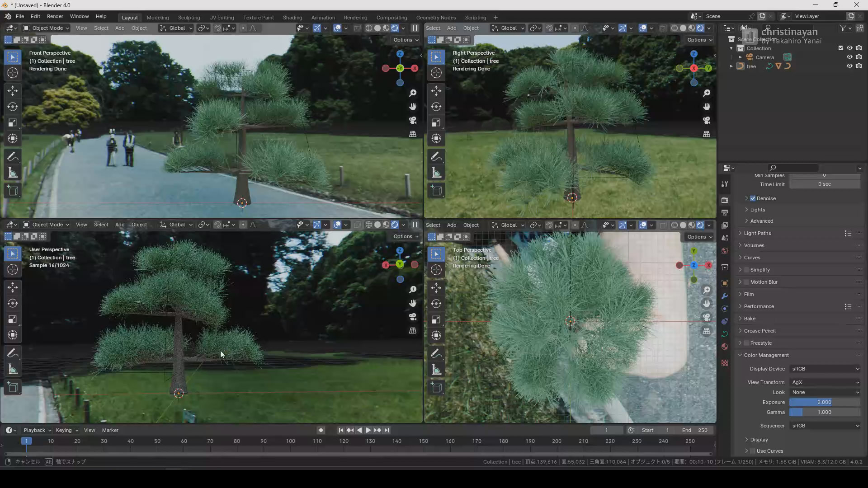This screenshot has height=488, width=868.
Task: Switch perspective/orthographic in Front Perspective viewport
Action: click(413, 134)
